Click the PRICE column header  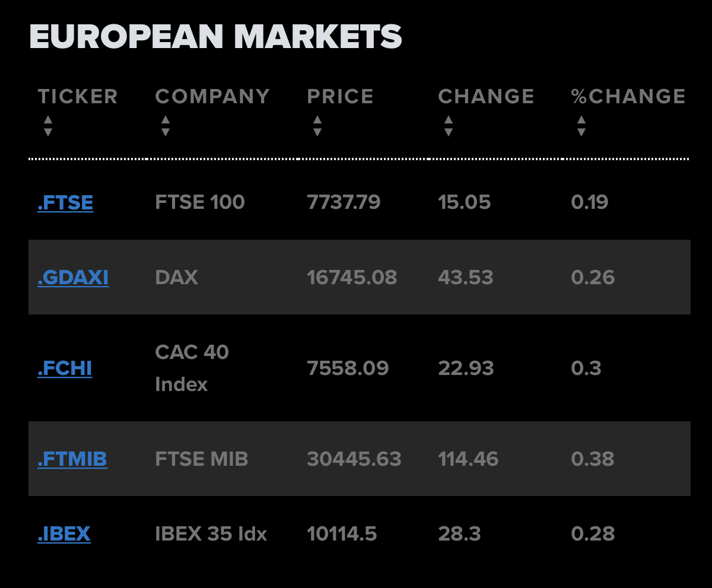point(340,96)
